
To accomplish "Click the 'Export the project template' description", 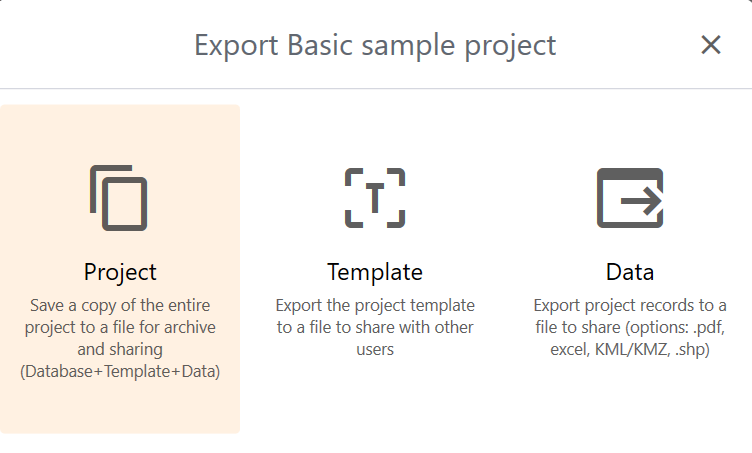I will (x=375, y=304).
